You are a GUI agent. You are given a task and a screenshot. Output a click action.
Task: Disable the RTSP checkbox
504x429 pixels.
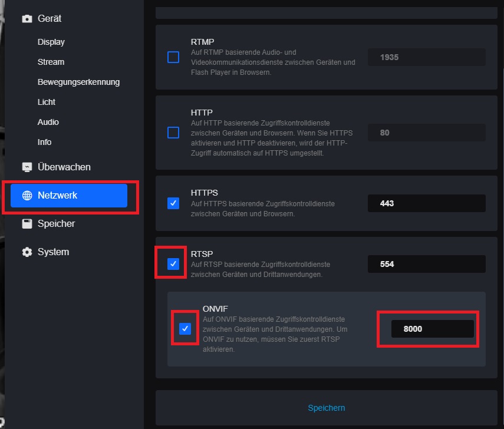(173, 264)
